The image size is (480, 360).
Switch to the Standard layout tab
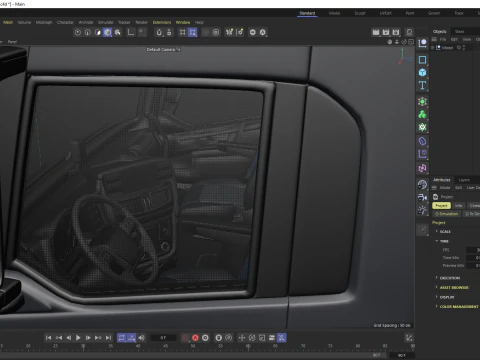(x=307, y=13)
